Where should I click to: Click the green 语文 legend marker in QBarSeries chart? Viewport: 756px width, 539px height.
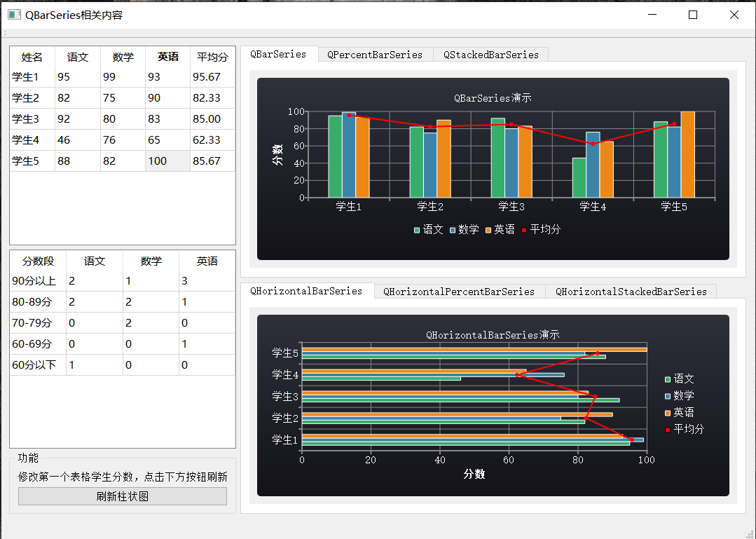pyautogui.click(x=416, y=229)
